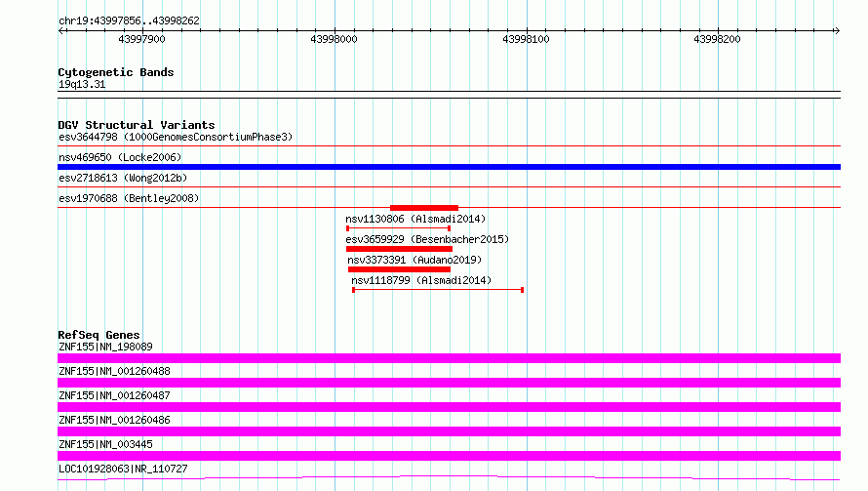Click ruler tick label 43998000
The image size is (868, 491).
[334, 39]
